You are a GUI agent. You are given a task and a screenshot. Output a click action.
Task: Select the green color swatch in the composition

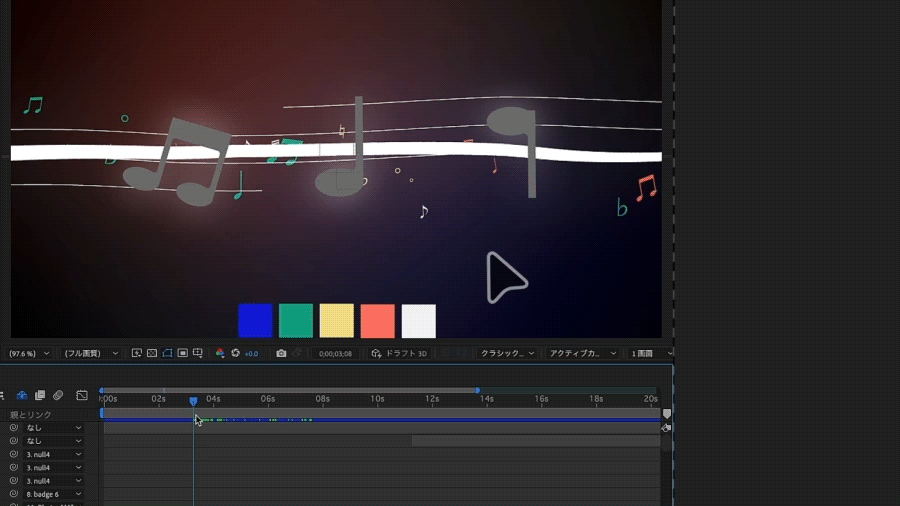[x=296, y=321]
